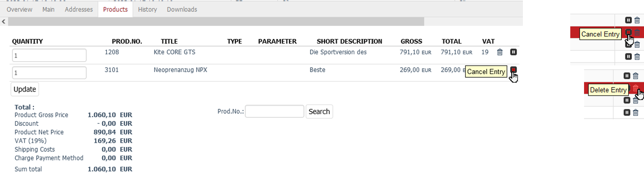Screen dimensions: 644x183
Task: Click the trash icon in the row above the red Cancel Entry row
Action: point(637,20)
